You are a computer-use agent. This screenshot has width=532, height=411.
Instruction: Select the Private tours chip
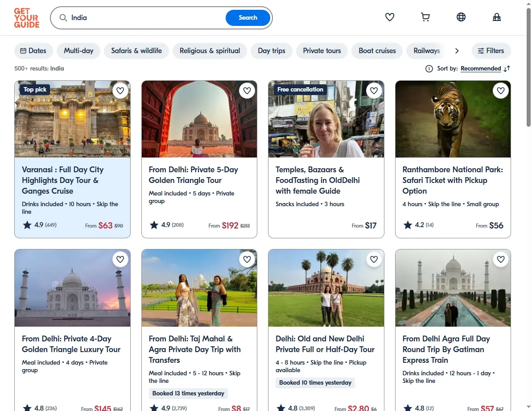[322, 50]
